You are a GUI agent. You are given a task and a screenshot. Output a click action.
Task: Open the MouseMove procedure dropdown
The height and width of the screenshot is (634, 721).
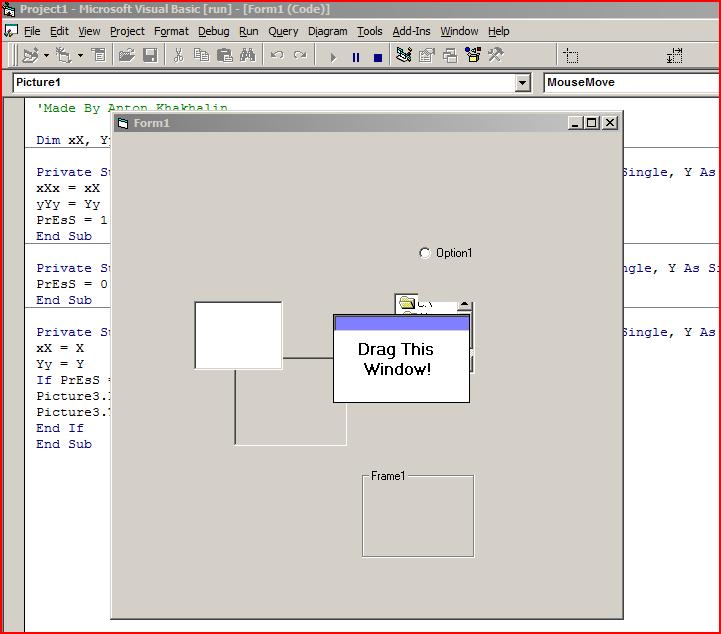(630, 83)
